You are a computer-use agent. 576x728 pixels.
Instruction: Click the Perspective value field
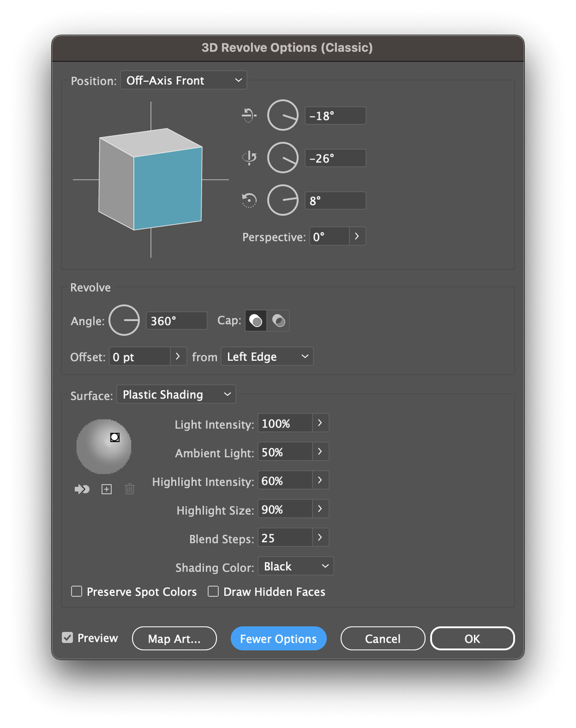tap(329, 236)
